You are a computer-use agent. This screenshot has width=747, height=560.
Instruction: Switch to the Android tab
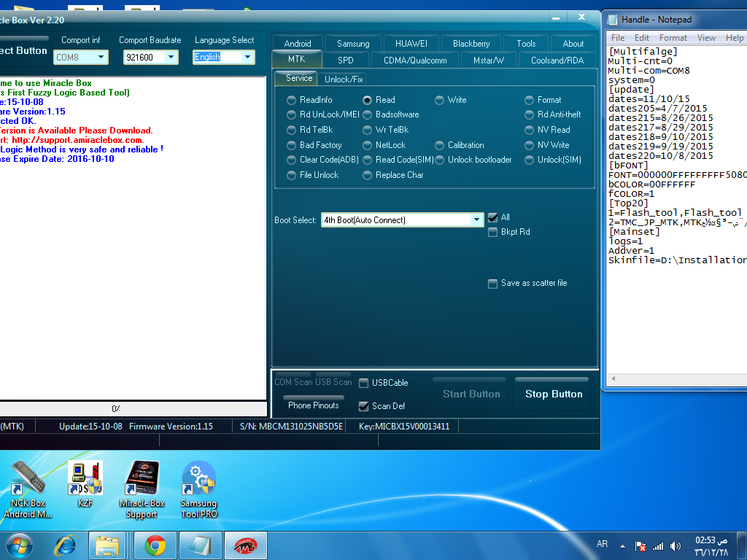pos(298,43)
